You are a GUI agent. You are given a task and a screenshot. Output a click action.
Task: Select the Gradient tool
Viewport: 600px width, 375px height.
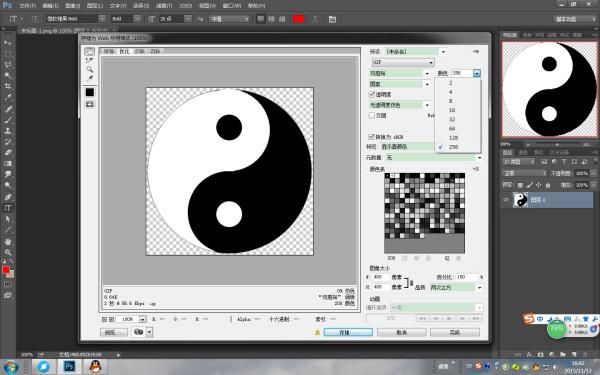8,163
